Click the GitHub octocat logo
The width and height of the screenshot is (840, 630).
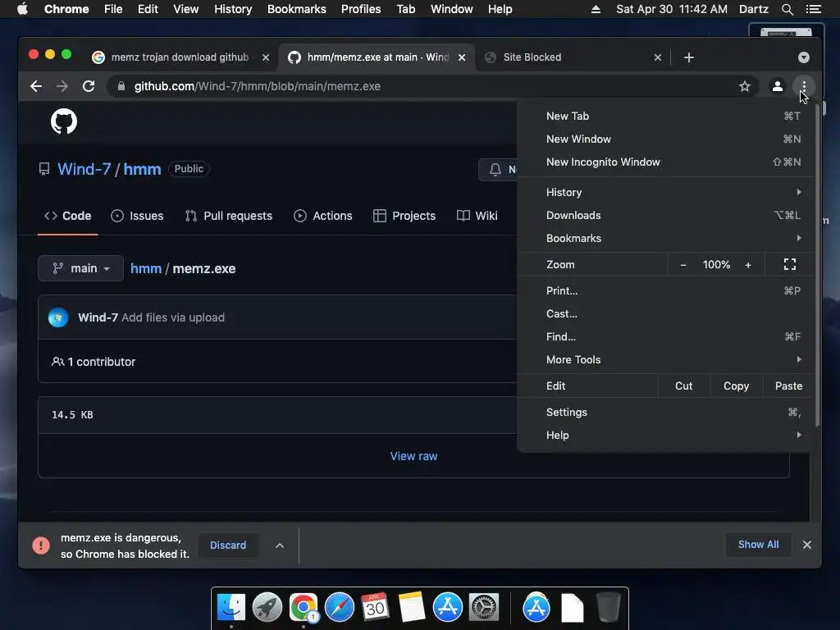pos(64,121)
